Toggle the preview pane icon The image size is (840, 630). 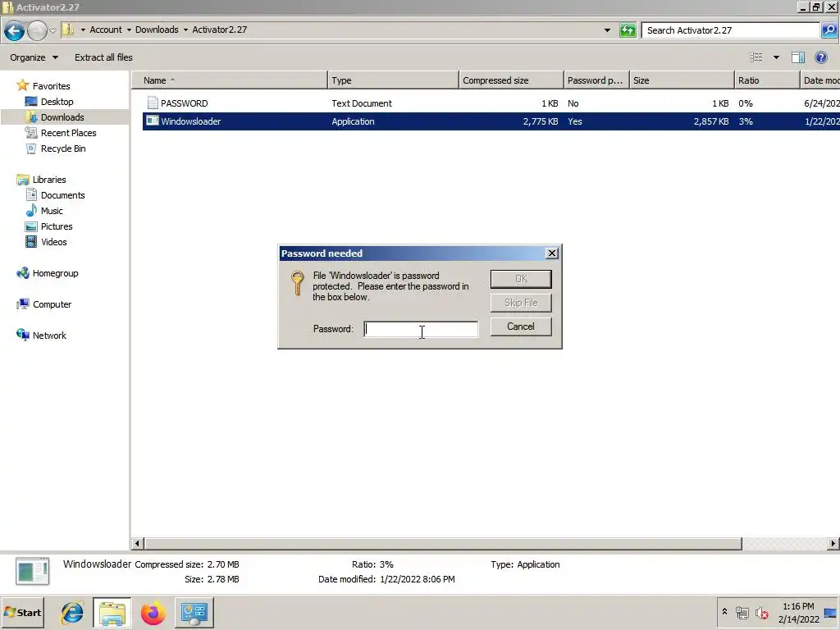798,57
